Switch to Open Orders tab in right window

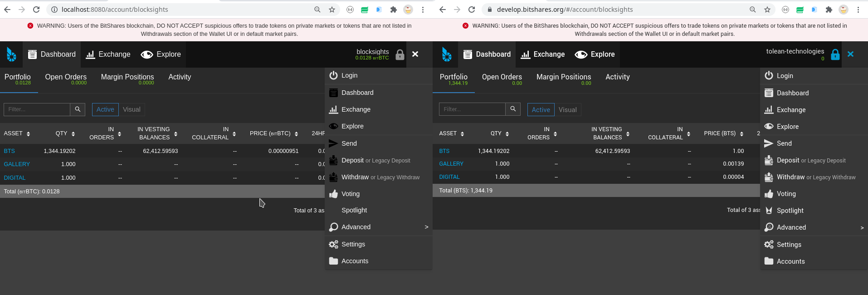click(502, 79)
